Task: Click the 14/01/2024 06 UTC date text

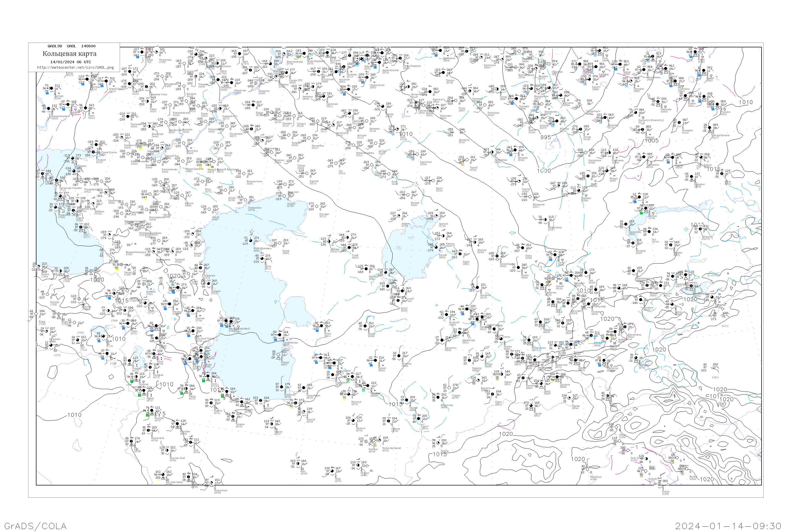Action: [x=70, y=62]
